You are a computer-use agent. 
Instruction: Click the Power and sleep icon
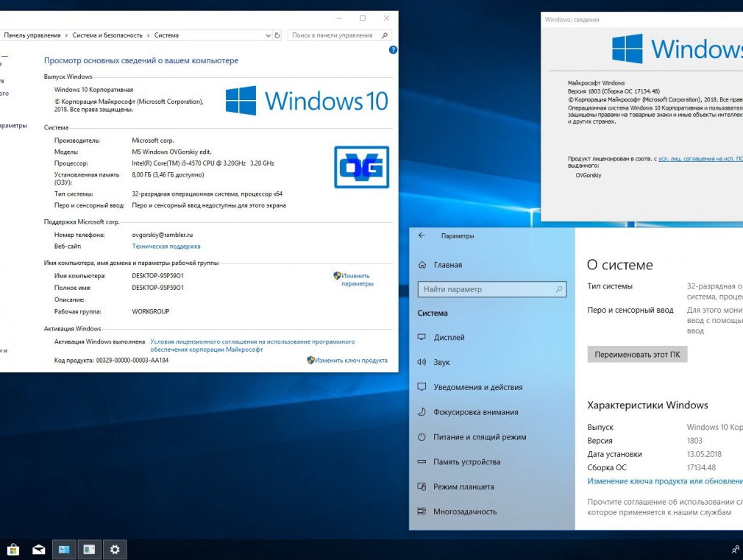(422, 436)
